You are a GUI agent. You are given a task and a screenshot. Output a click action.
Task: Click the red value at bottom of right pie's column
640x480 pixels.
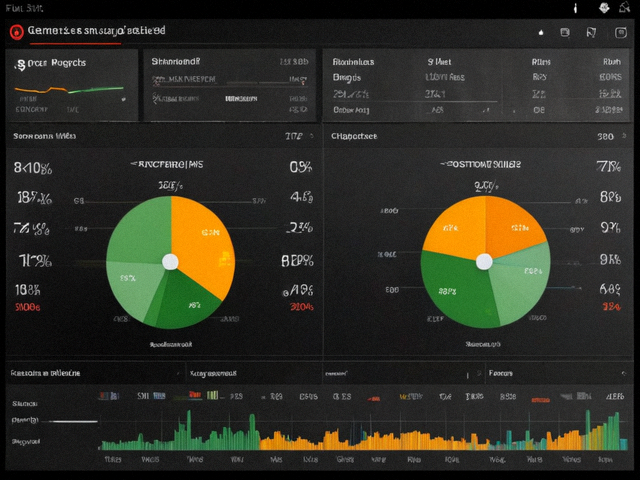click(612, 307)
